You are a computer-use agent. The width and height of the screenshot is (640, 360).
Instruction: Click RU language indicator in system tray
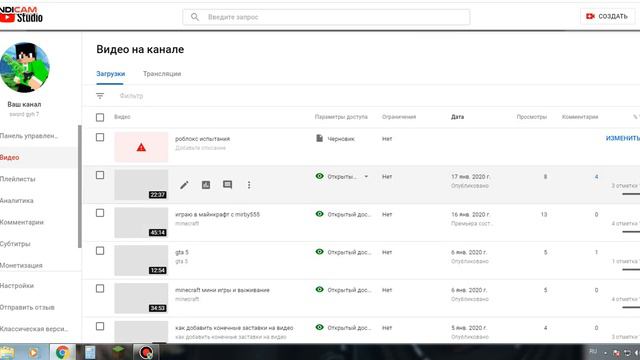point(593,351)
